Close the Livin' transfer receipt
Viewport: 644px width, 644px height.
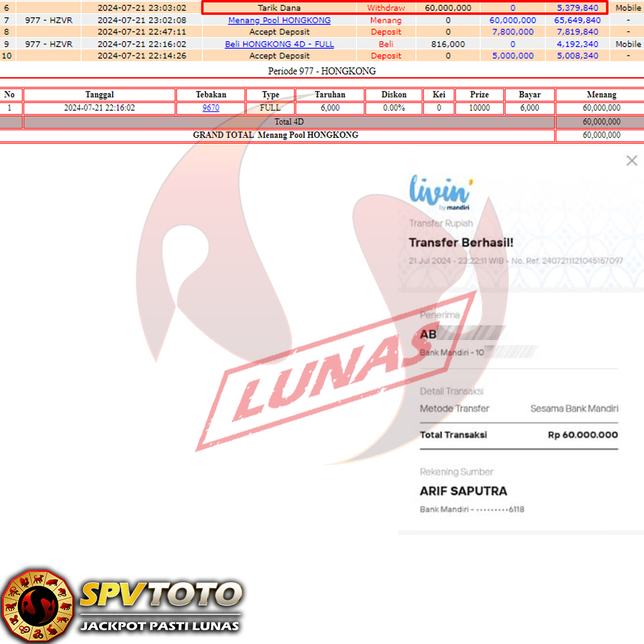(x=631, y=161)
